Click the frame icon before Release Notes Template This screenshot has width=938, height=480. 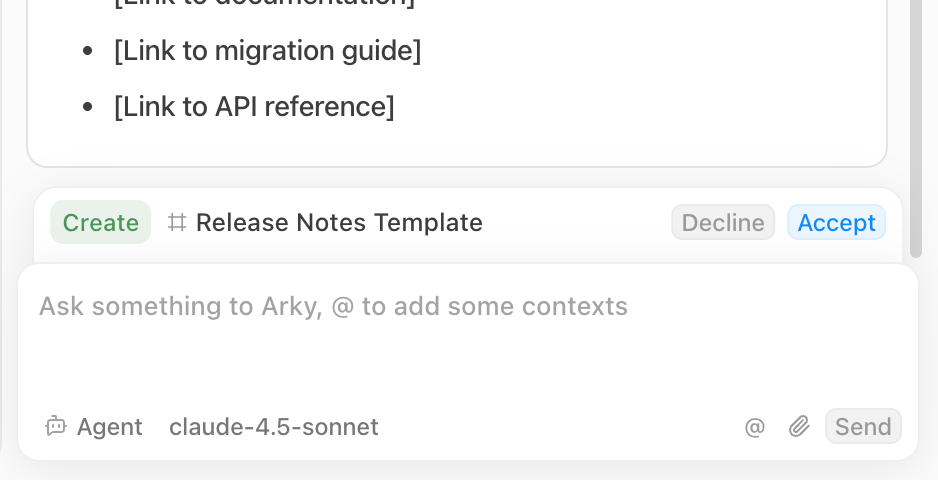[177, 222]
